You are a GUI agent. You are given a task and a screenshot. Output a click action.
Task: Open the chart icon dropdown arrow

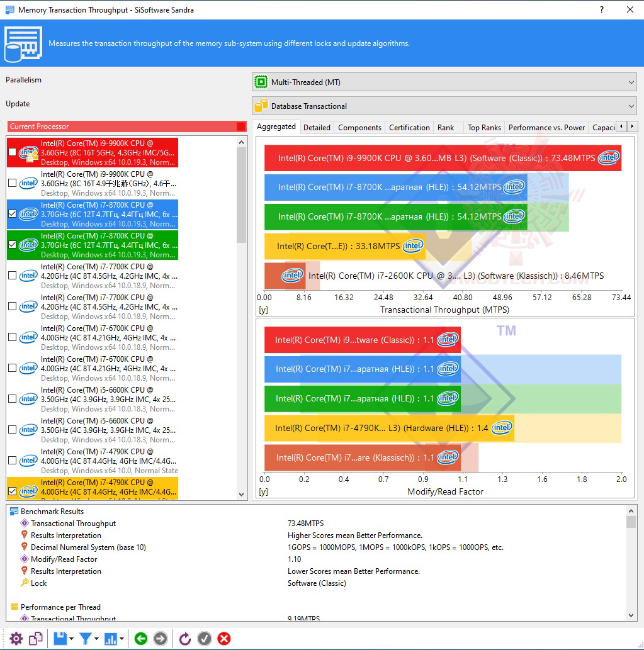coord(121,639)
